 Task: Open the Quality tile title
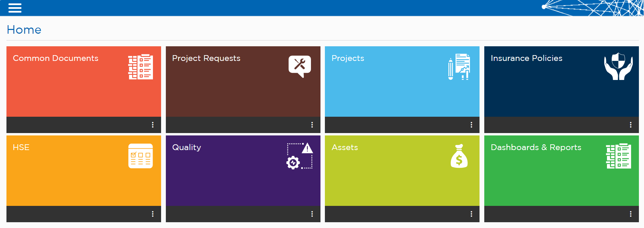click(187, 147)
